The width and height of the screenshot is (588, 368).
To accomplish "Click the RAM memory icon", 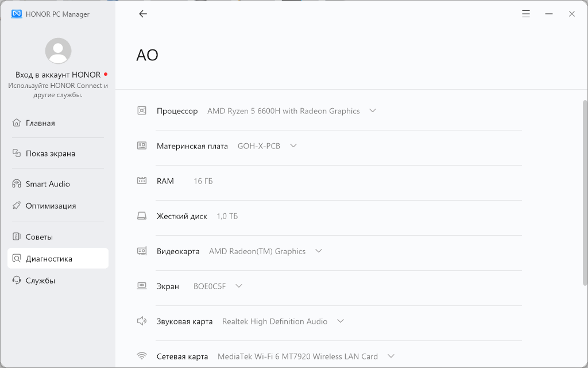I will [142, 181].
